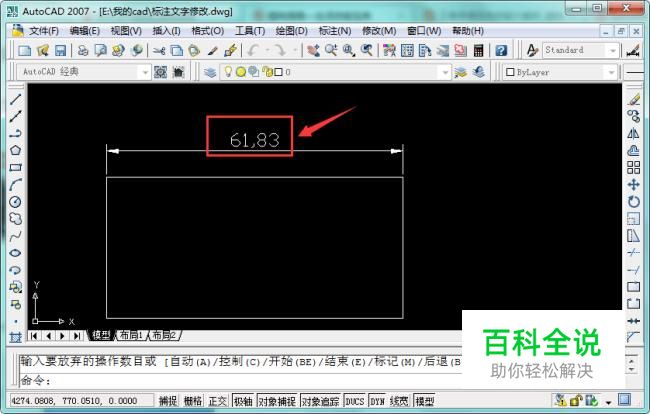Image resolution: width=650 pixels, height=414 pixels.
Task: Open the ByLayer color dropdown
Action: point(611,73)
